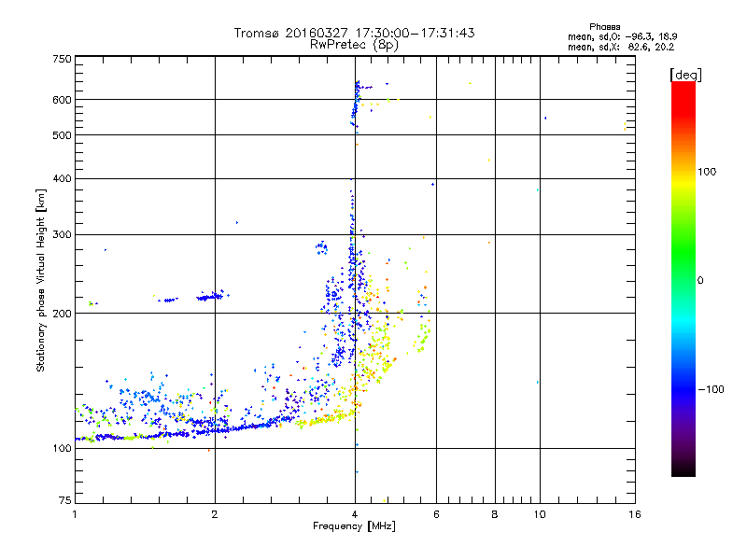
Task: Click the x-axis '2' tick label
Action: tap(215, 514)
